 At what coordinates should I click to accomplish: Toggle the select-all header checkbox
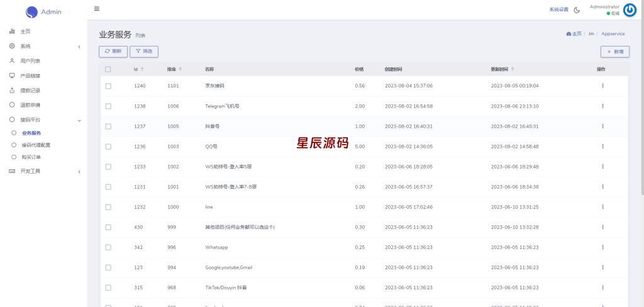[x=108, y=69]
